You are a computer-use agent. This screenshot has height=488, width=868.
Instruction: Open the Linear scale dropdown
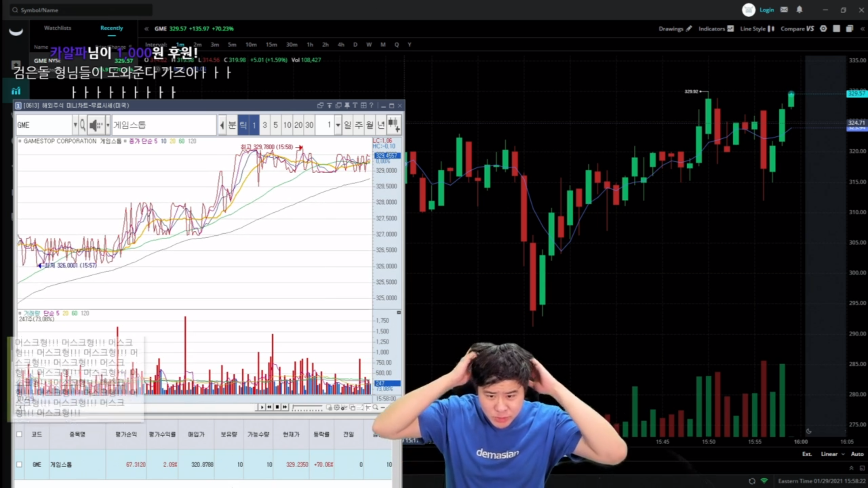(833, 454)
